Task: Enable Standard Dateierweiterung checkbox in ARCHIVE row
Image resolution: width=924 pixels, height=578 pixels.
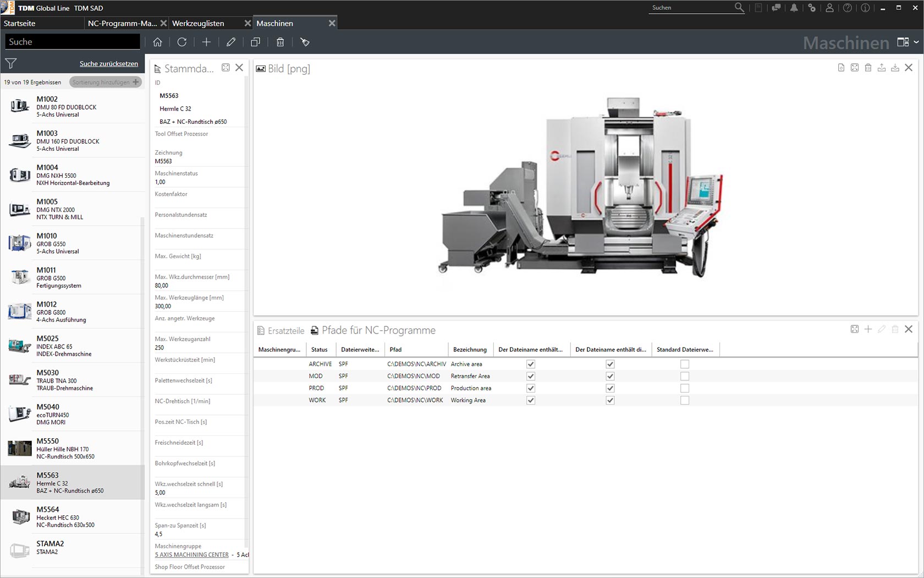Action: click(x=685, y=364)
